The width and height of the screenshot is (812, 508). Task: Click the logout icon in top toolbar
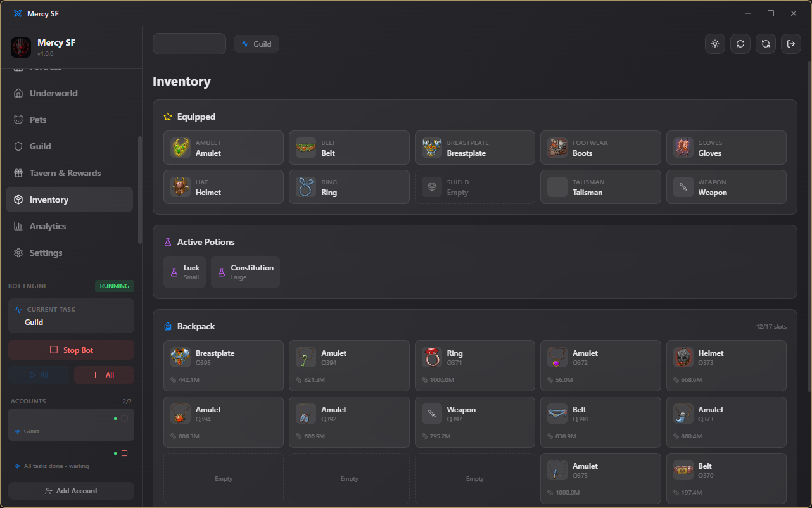[791, 44]
